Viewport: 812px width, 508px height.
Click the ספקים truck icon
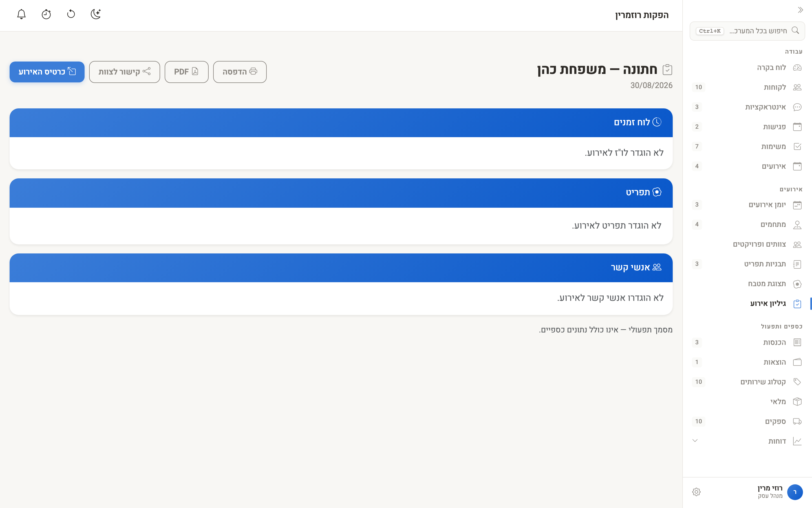tap(797, 421)
